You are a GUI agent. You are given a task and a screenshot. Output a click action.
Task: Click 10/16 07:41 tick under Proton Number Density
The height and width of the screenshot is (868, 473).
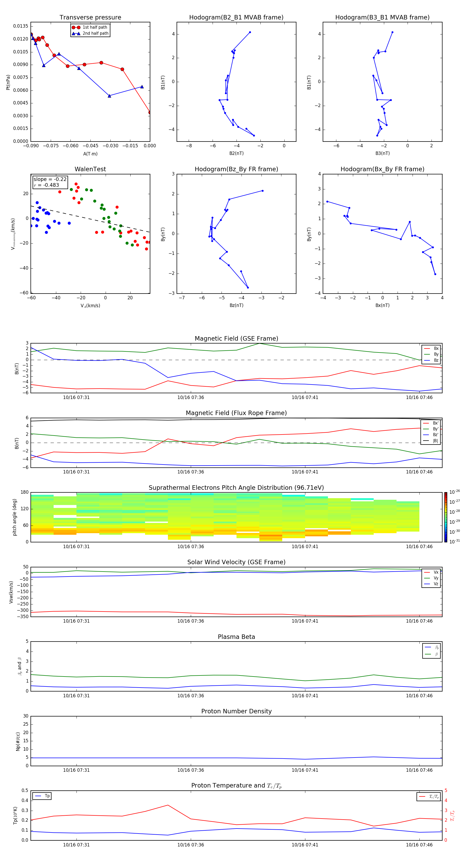click(x=305, y=770)
